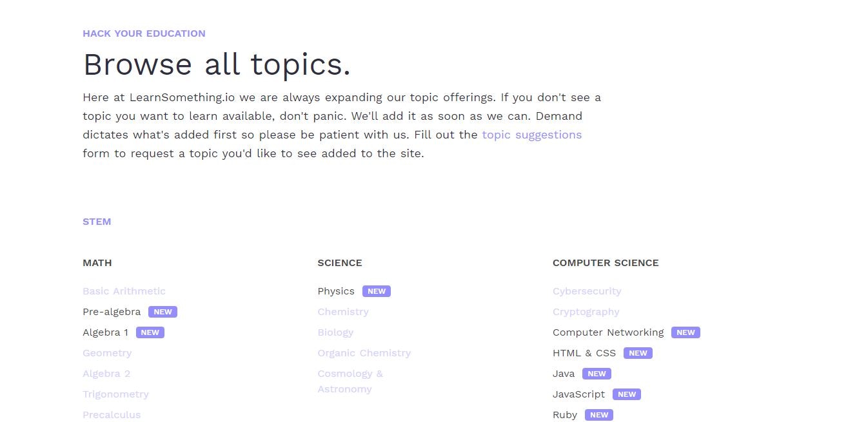This screenshot has width=868, height=422.
Task: Open the Pre-algebra course
Action: (111, 311)
